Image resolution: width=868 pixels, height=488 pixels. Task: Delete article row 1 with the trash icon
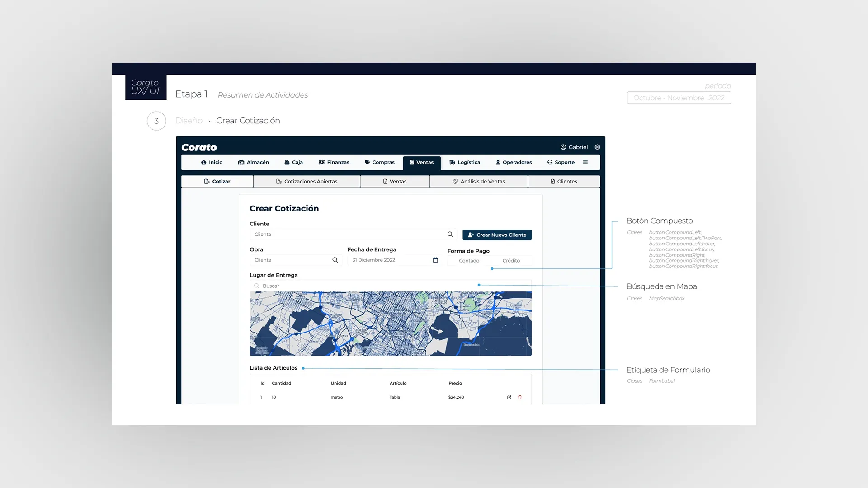(x=520, y=397)
